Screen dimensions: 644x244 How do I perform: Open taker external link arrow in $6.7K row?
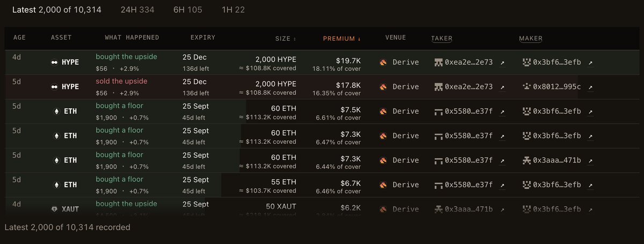click(x=502, y=186)
